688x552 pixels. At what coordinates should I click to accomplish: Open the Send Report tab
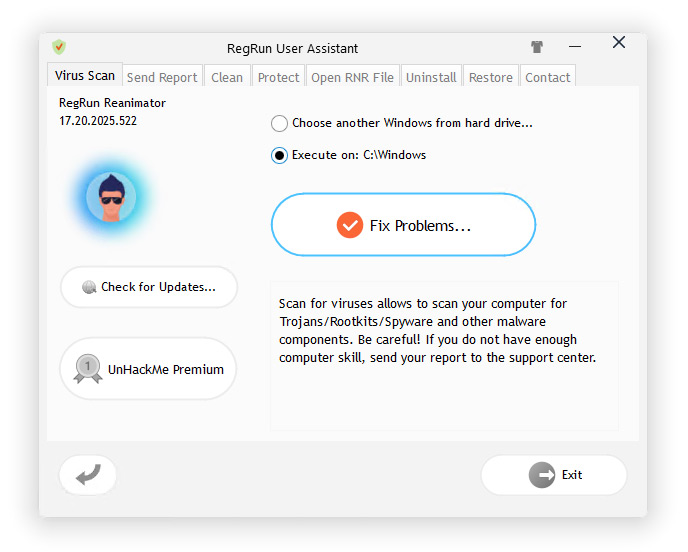tap(162, 77)
